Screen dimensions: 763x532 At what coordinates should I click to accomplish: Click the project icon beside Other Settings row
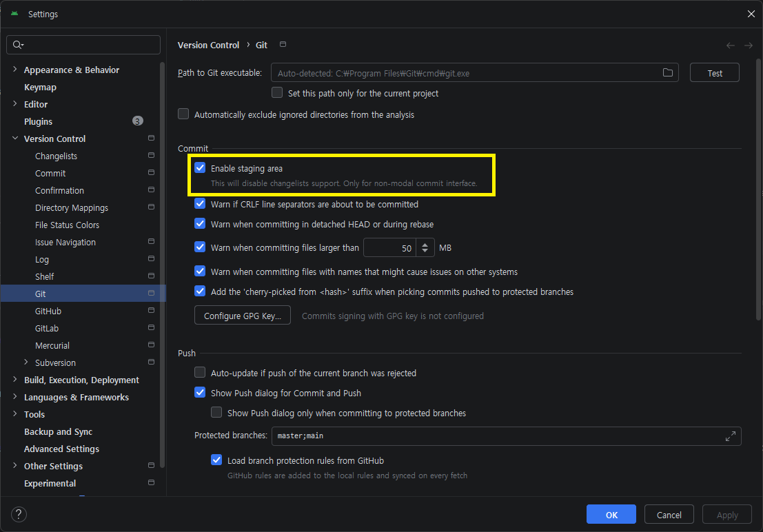[152, 466]
